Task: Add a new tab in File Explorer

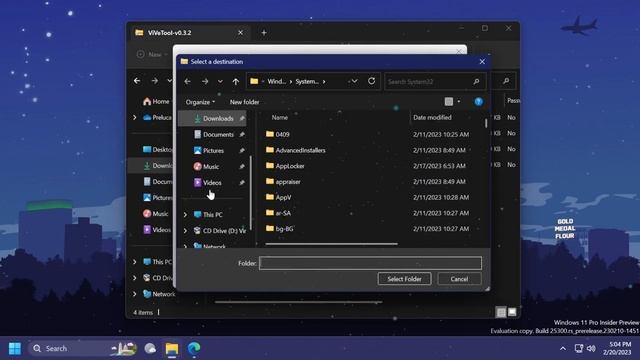Action: (264, 33)
